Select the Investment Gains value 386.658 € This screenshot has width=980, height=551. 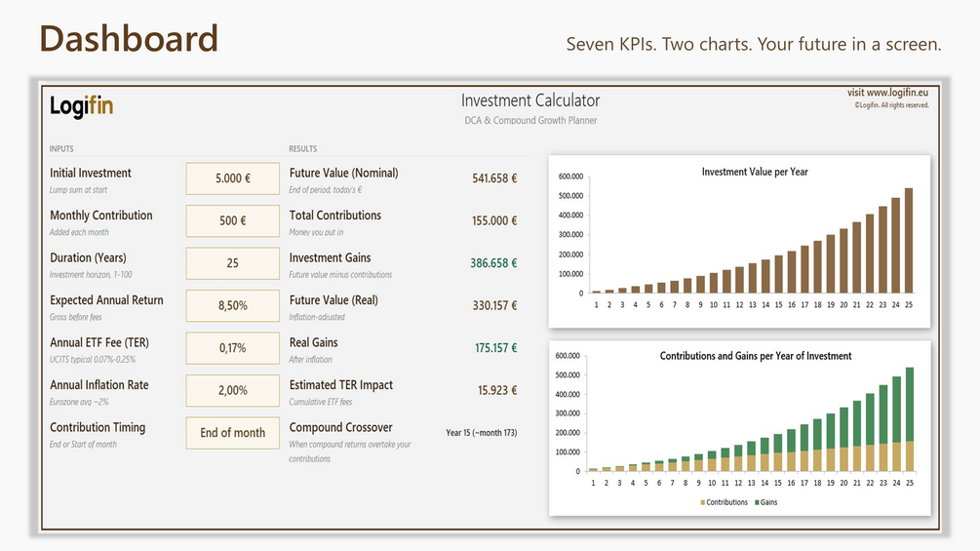pos(493,263)
